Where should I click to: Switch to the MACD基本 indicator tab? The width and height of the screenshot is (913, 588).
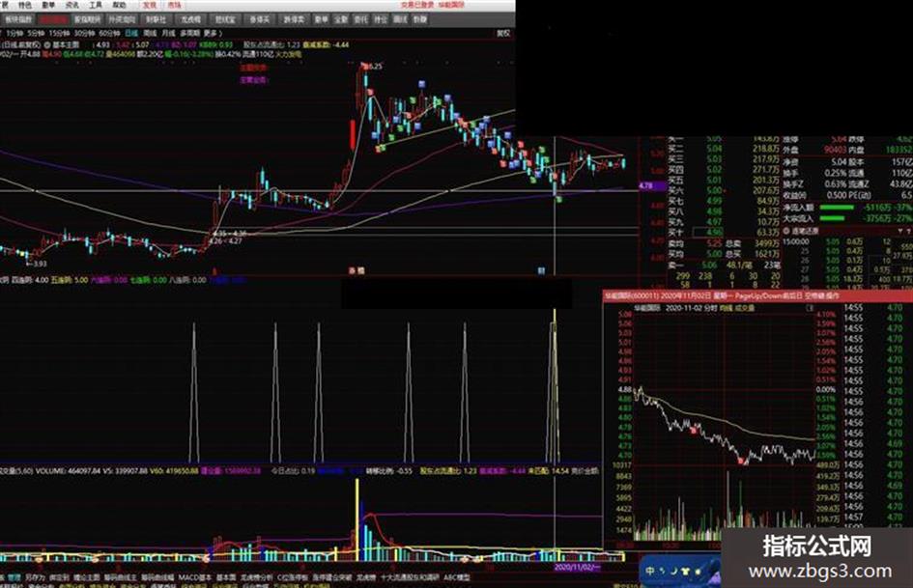[x=195, y=577]
